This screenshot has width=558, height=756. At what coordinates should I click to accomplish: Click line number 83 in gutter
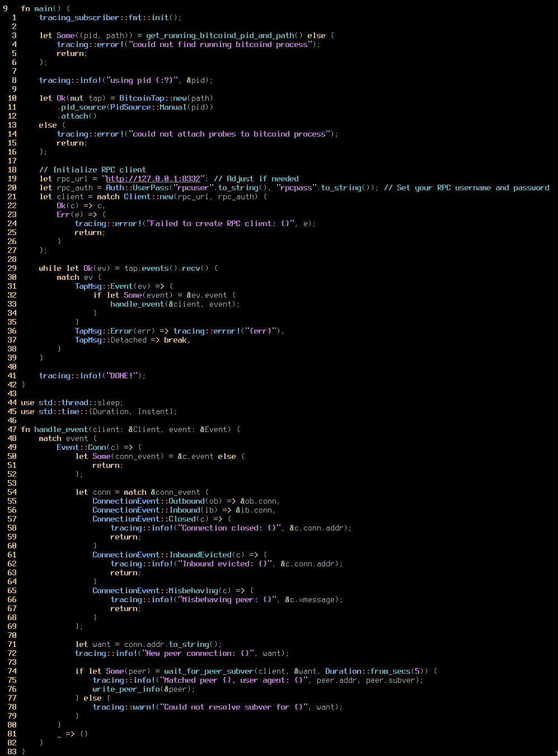click(x=12, y=752)
